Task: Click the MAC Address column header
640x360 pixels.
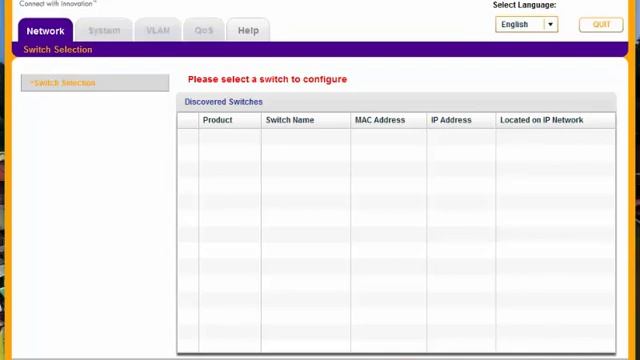Action: pos(388,120)
